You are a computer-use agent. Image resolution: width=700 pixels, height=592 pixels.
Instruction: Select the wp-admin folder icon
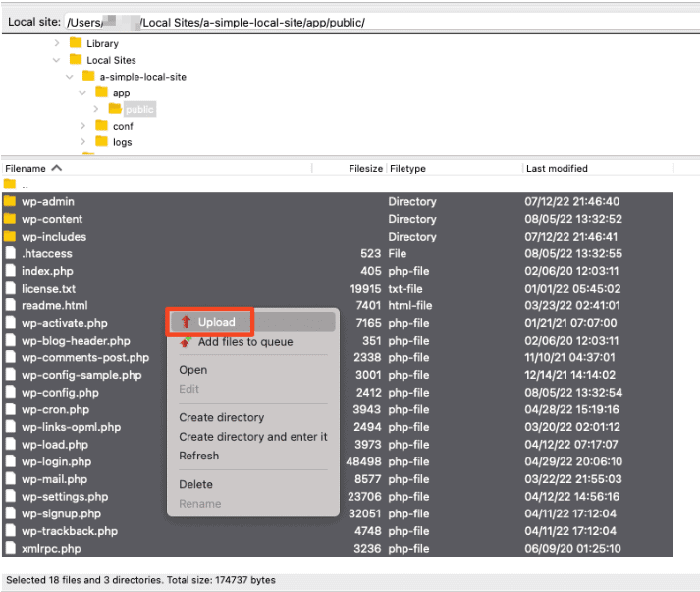10,201
